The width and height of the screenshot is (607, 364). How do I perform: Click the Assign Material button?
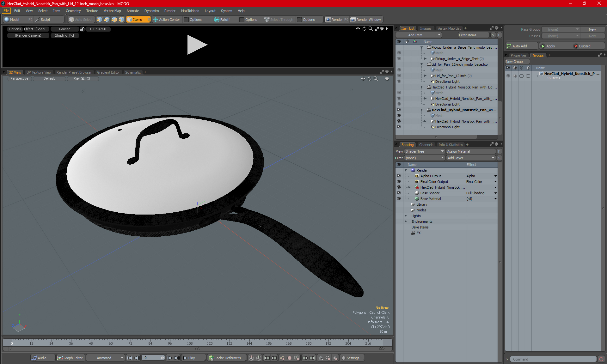tap(470, 151)
